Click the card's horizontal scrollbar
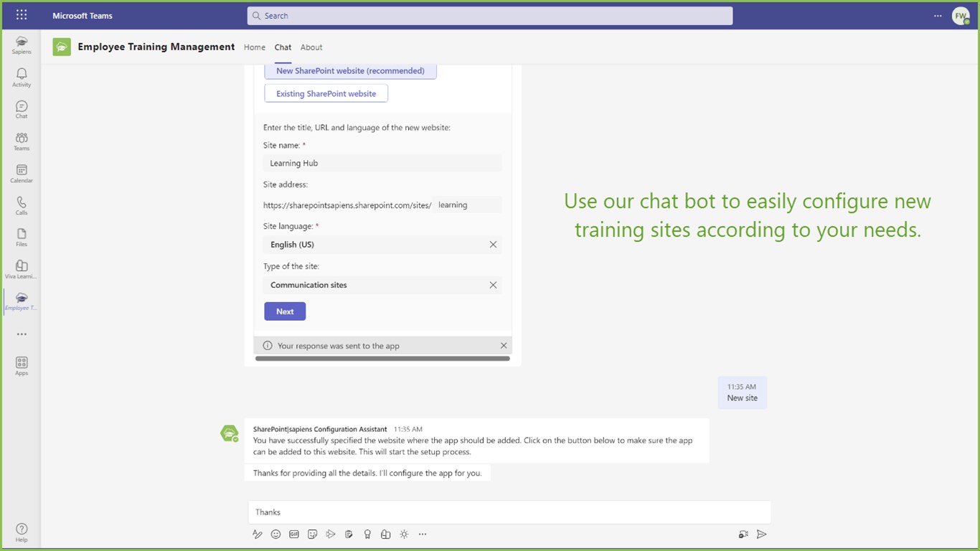Viewport: 980px width, 551px height. [382, 358]
